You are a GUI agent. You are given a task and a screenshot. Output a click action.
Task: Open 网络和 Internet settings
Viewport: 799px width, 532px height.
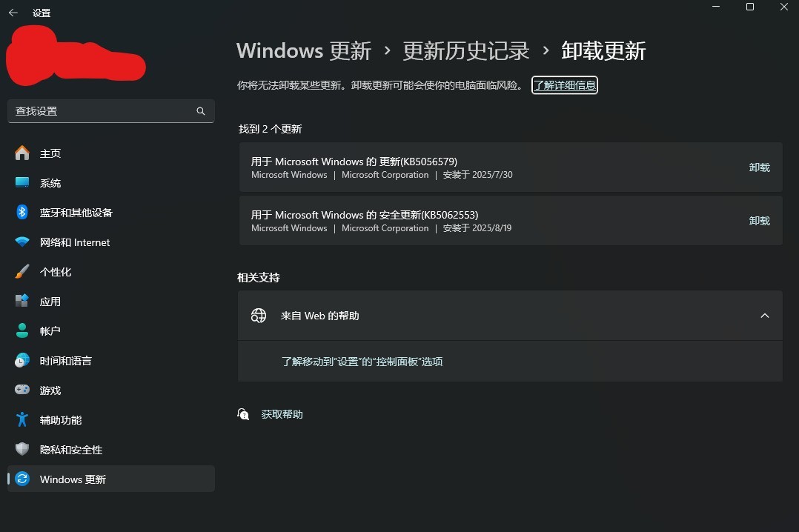[74, 242]
